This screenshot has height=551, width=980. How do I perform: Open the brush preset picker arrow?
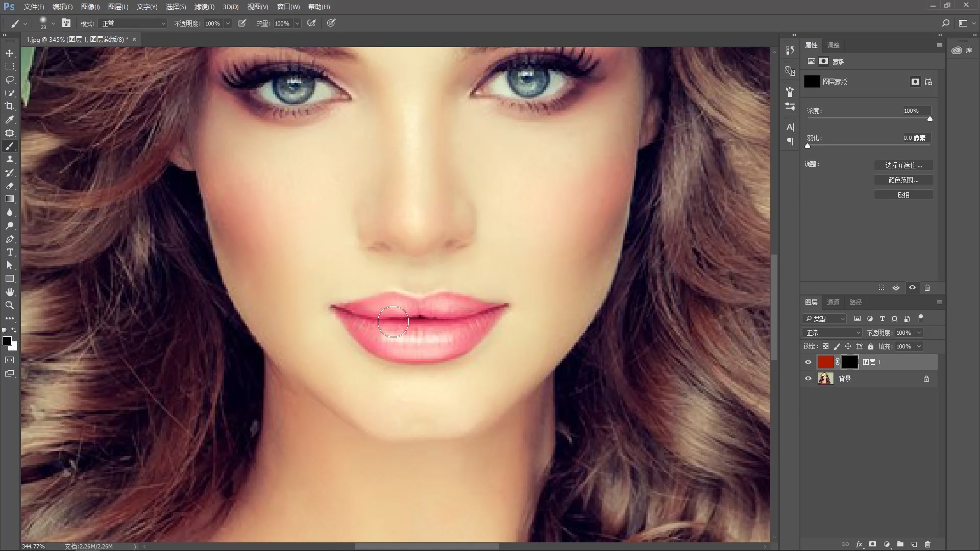point(53,23)
